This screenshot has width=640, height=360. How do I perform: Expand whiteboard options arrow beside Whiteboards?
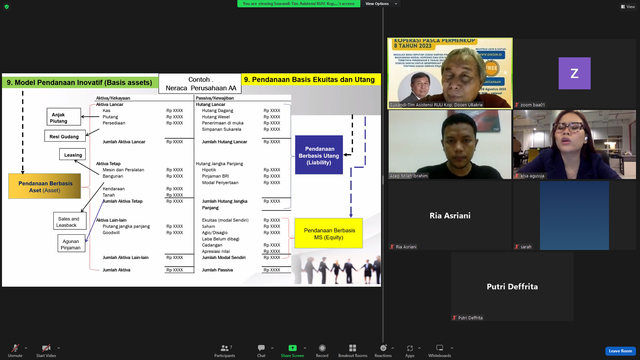coord(452,348)
